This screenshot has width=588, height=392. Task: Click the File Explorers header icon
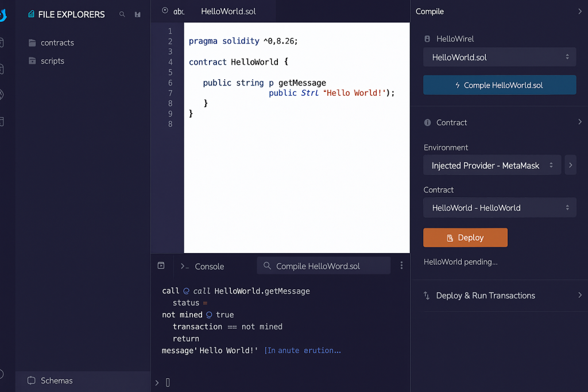pyautogui.click(x=32, y=14)
